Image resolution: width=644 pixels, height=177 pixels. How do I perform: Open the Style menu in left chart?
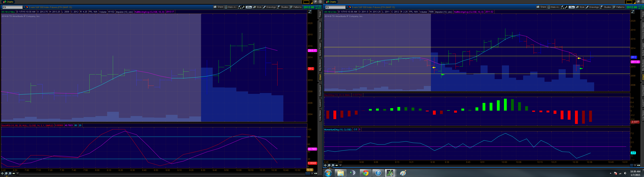[257, 7]
